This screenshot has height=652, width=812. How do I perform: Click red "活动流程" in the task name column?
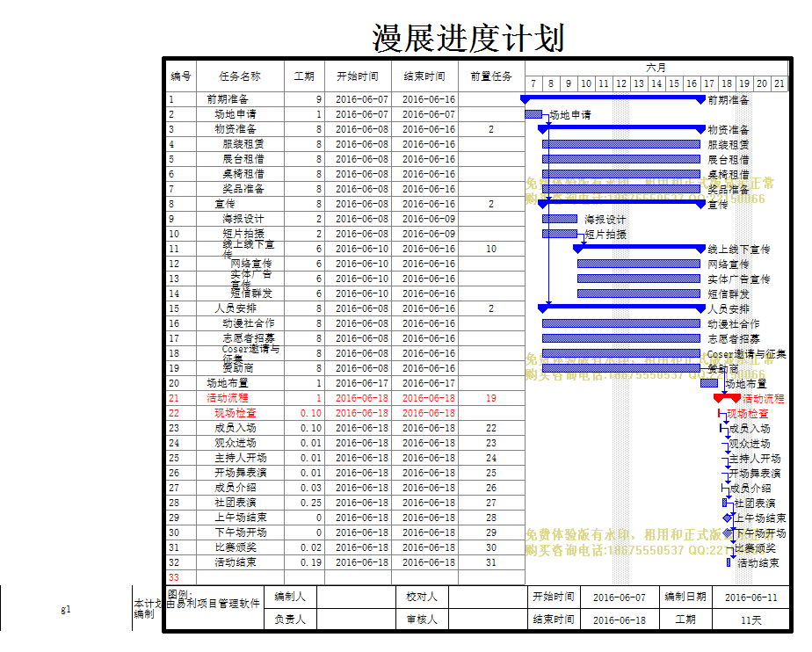228,398
